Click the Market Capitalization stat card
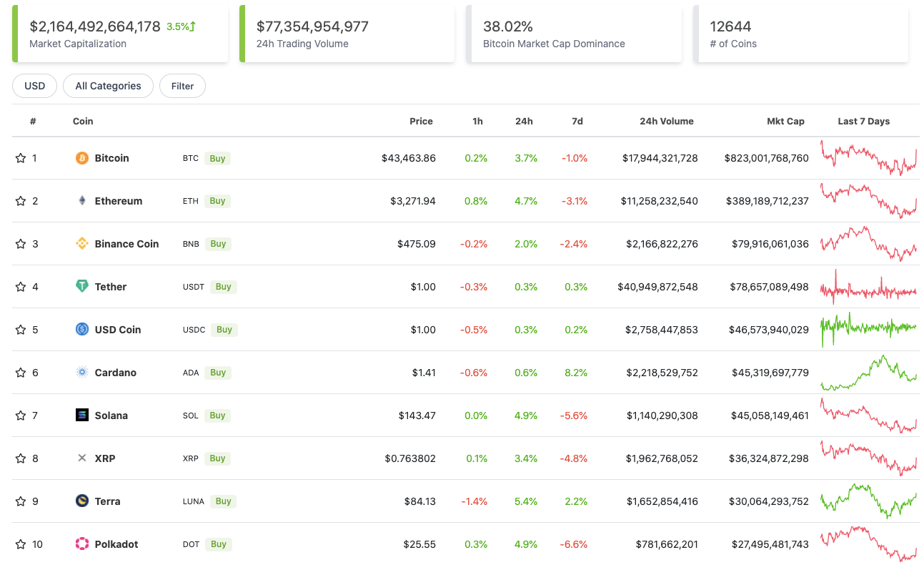 click(x=120, y=34)
